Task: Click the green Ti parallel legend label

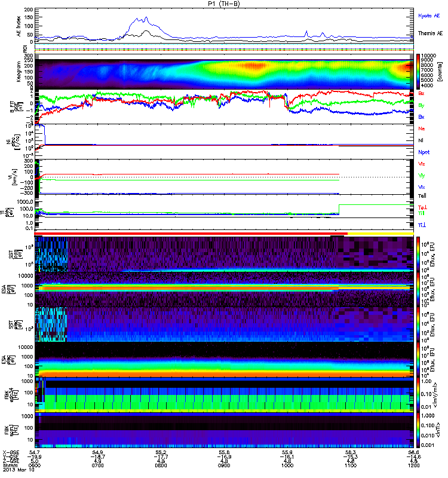Action: click(421, 213)
